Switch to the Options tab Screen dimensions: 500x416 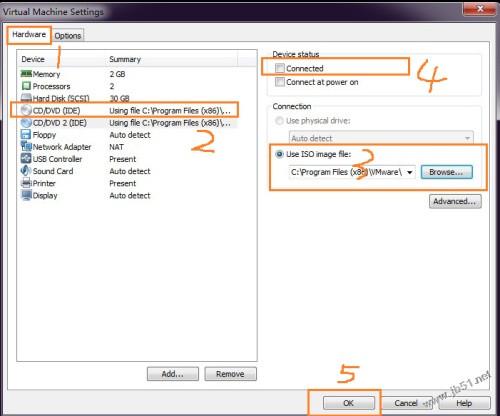(x=68, y=36)
